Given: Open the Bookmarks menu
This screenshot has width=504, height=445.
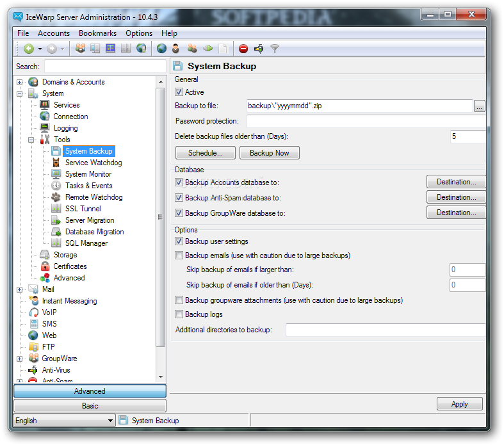Looking at the screenshot, I should 97,33.
